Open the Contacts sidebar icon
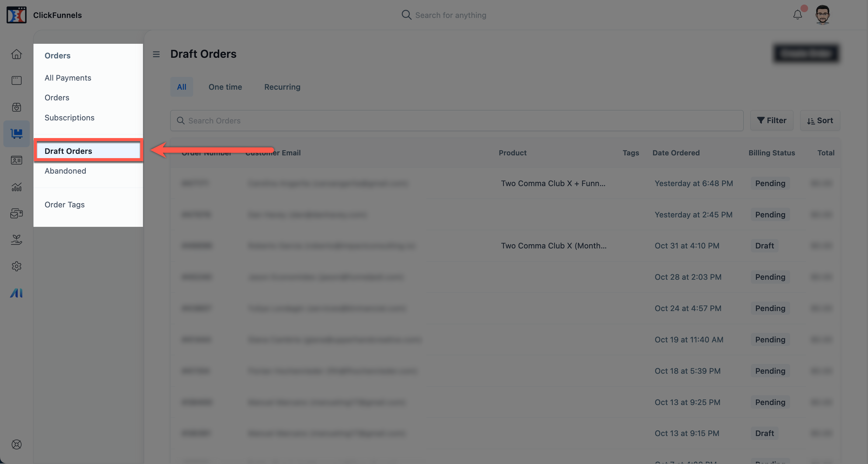Viewport: 868px width, 464px height. point(16,160)
